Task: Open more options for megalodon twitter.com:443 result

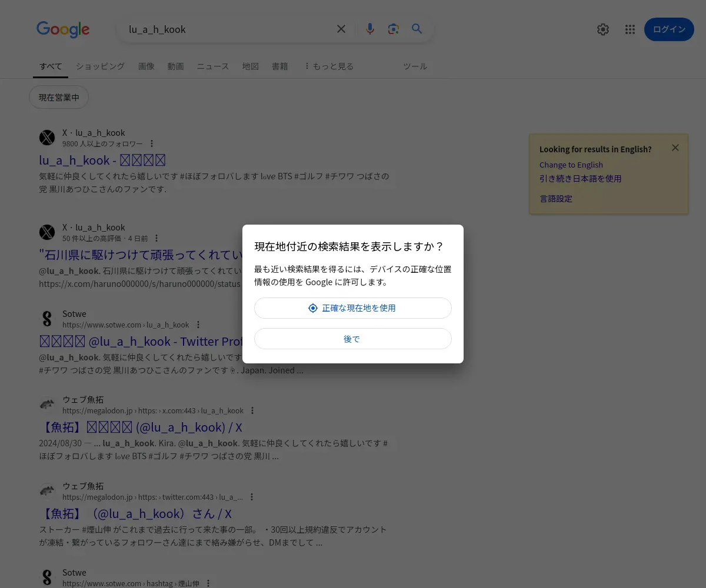Action: pyautogui.click(x=252, y=497)
